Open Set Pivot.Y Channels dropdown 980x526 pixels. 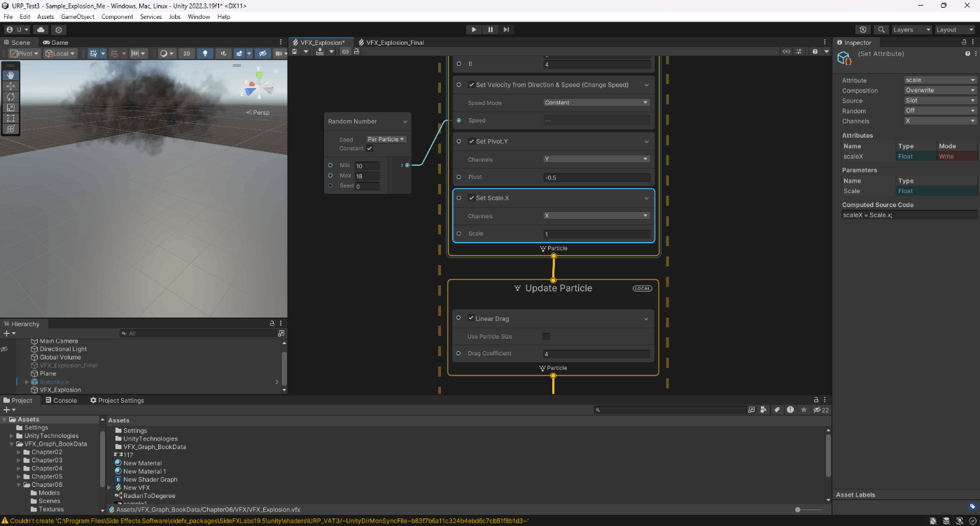(x=597, y=159)
